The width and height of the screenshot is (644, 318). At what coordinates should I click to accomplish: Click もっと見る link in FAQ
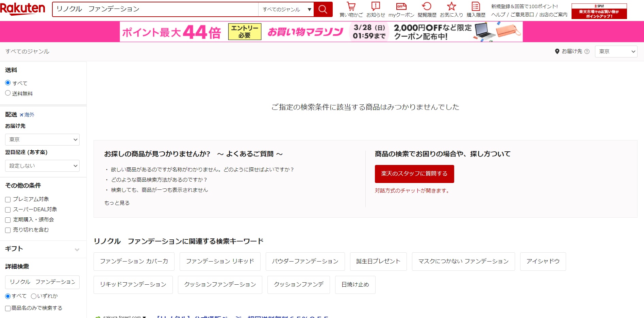tap(117, 203)
